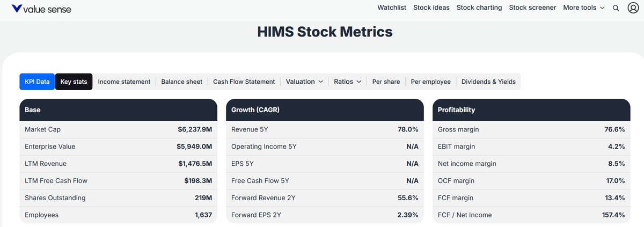Click the $6,237.9M market cap value
The image size is (644, 227).
(x=195, y=129)
